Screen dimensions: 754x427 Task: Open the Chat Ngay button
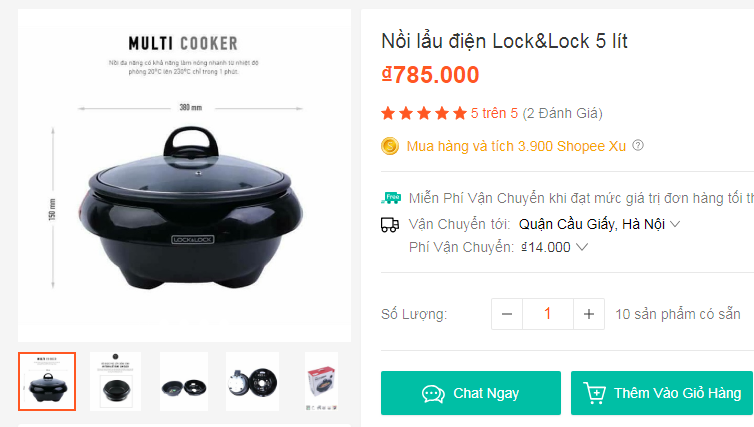click(471, 393)
